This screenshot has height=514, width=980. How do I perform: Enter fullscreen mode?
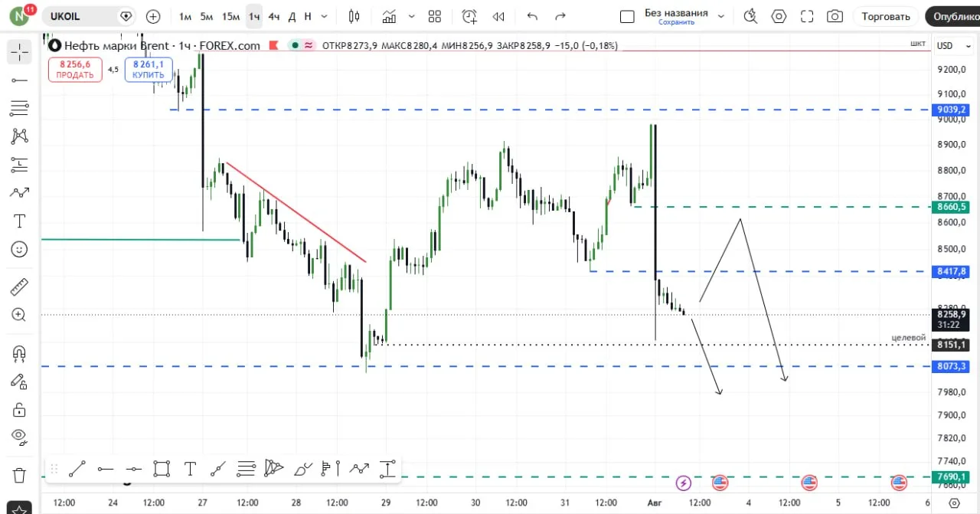(807, 16)
